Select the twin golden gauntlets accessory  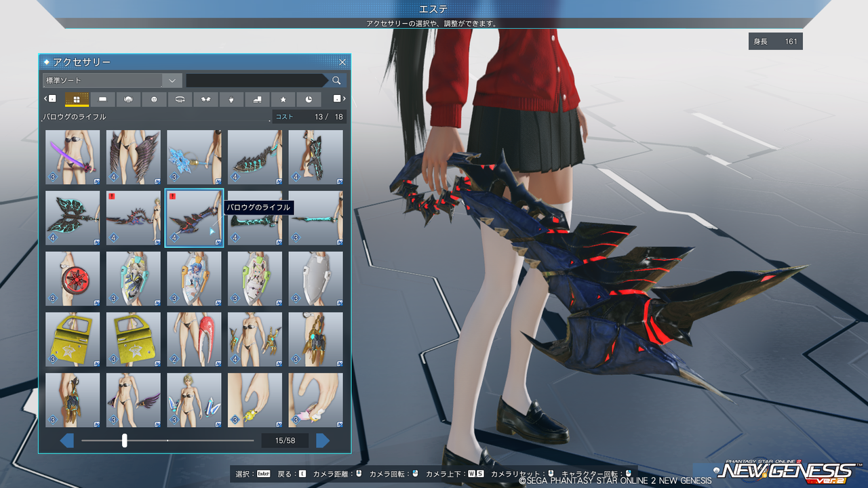click(x=255, y=340)
